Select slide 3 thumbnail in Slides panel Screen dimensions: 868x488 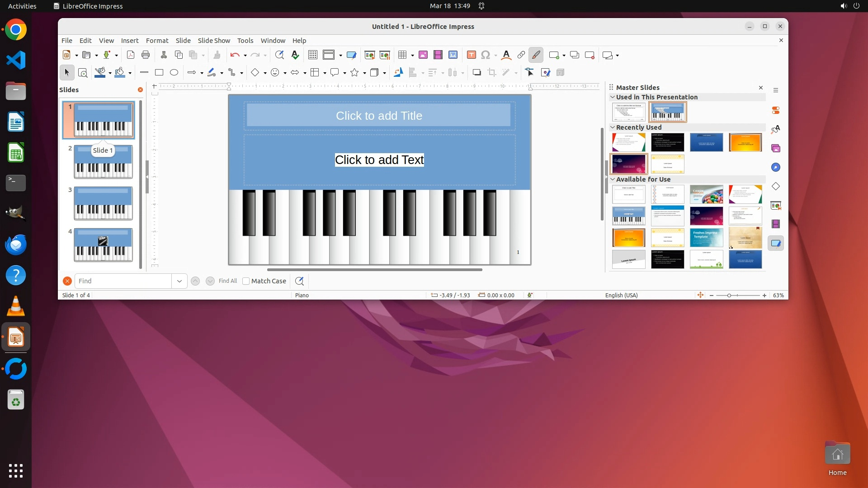[x=103, y=203]
